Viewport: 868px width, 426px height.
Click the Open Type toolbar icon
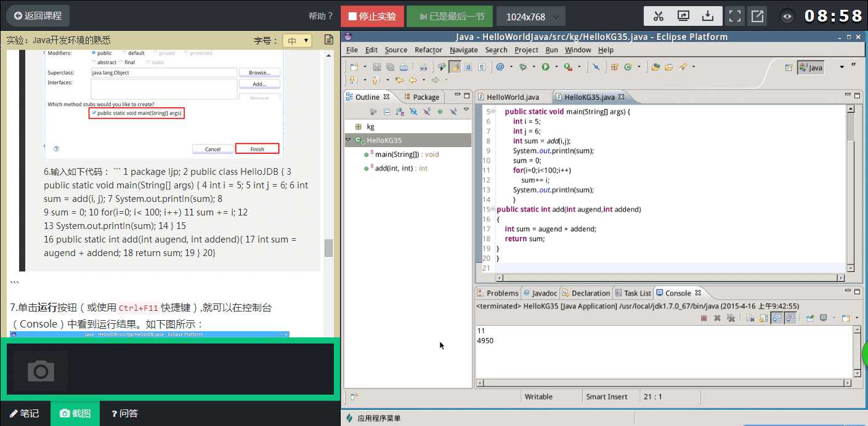click(x=655, y=67)
